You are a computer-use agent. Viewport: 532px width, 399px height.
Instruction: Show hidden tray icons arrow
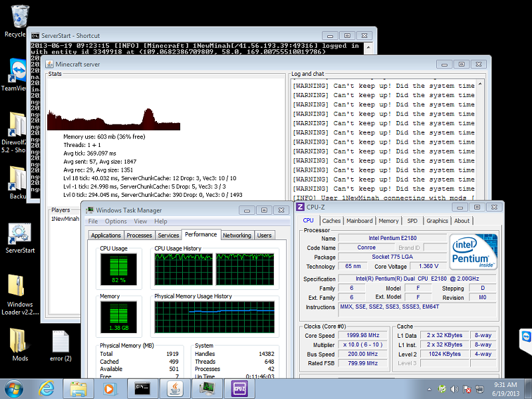click(429, 389)
